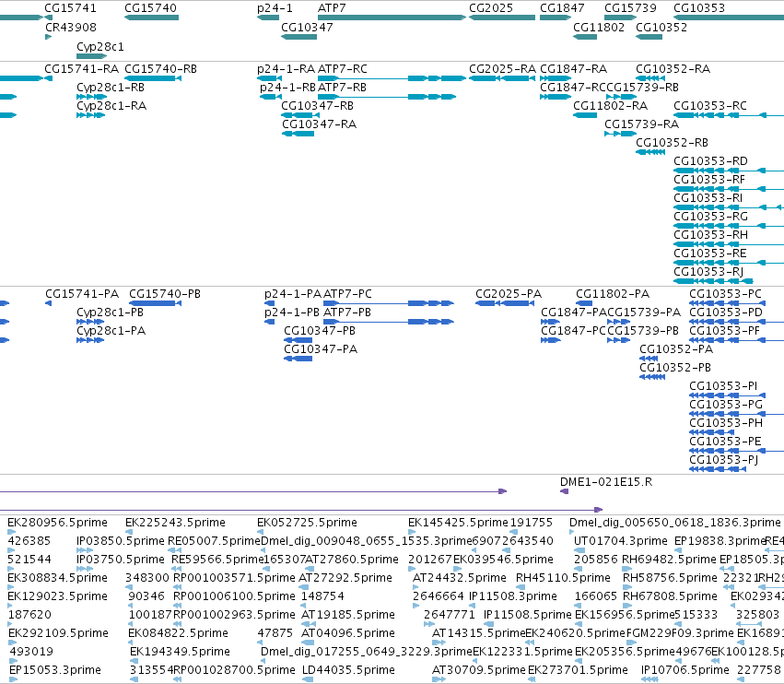784x684 pixels.
Task: Click the ATP7 gene bar
Action: coord(392,18)
